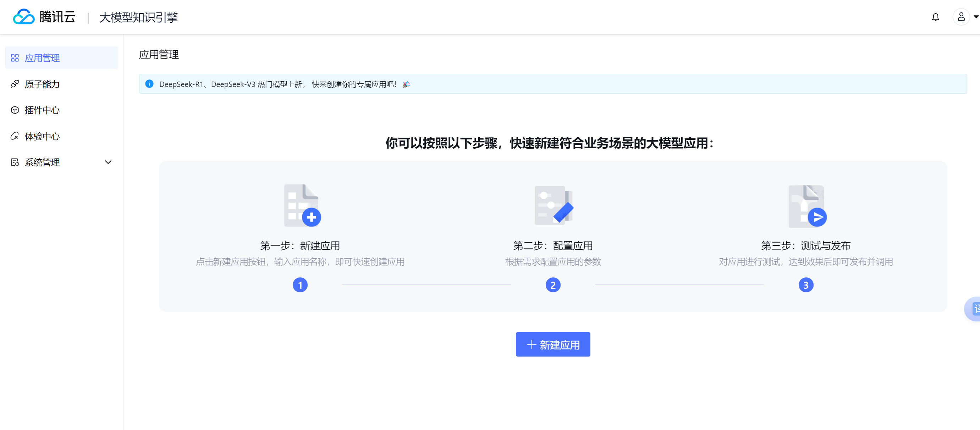The image size is (980, 430).
Task: Open 系统管理 in the sidebar
Action: pyautogui.click(x=61, y=162)
